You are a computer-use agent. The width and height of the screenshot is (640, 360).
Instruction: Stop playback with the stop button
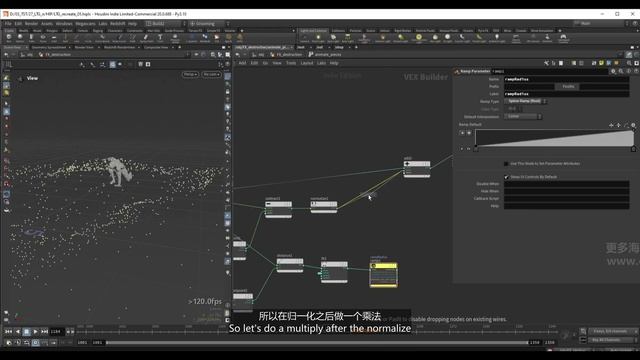(x=27, y=332)
